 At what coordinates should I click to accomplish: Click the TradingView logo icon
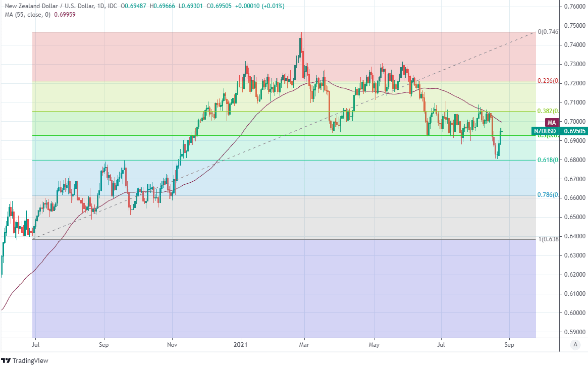[x=7, y=360]
